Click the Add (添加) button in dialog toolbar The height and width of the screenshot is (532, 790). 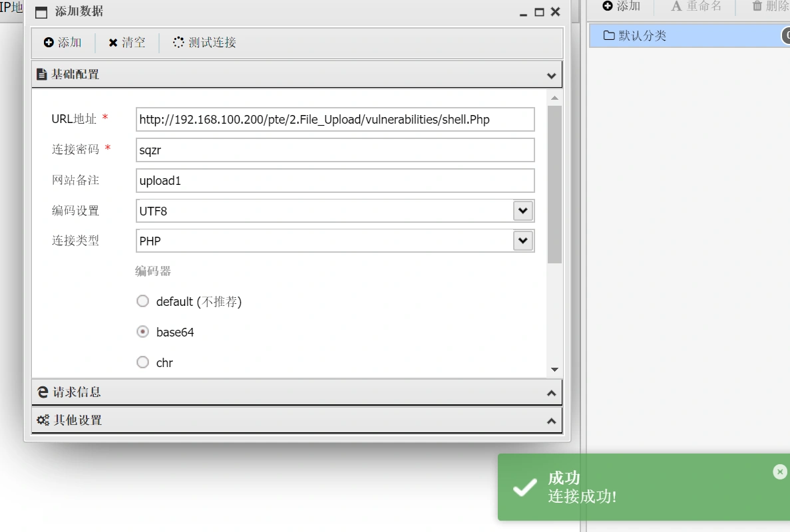(63, 43)
